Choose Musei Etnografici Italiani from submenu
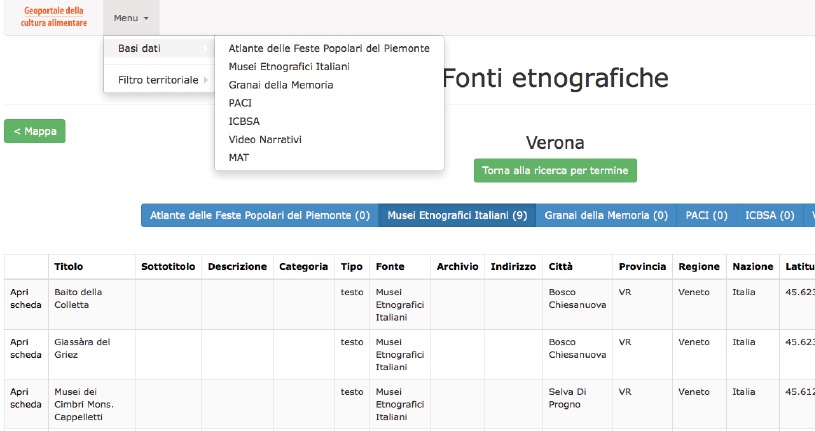 pos(288,66)
